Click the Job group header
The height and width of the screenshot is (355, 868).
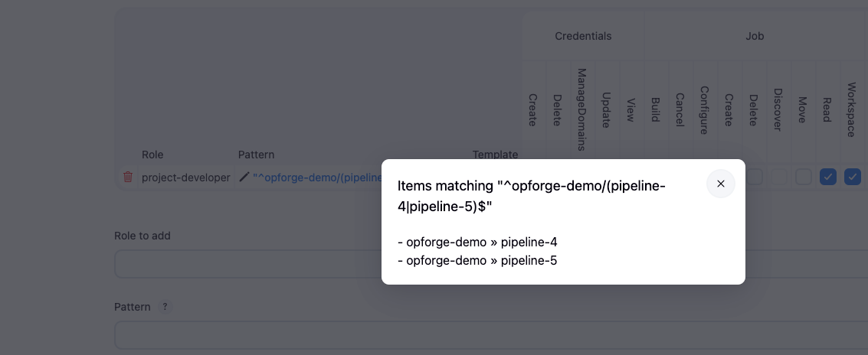click(x=755, y=36)
